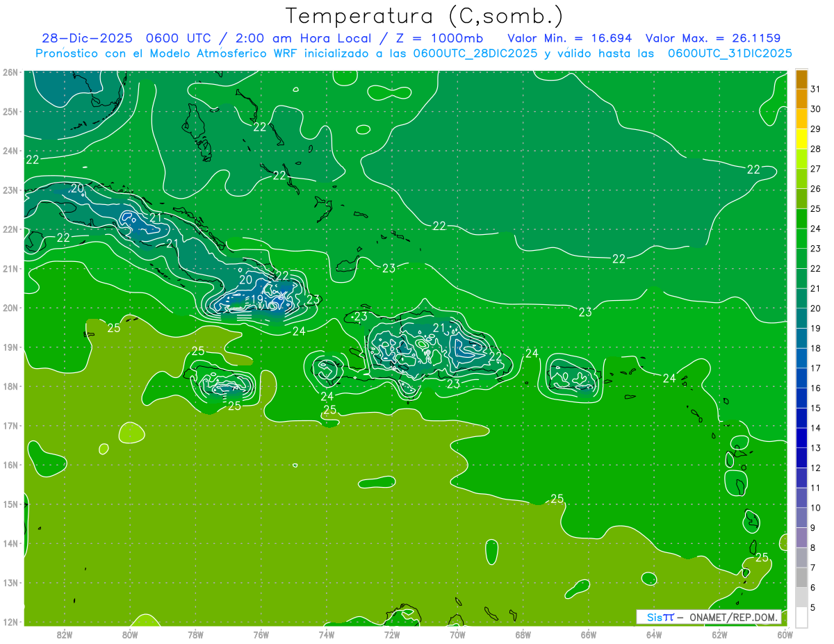
Task: Click the 'Valor Max. = 26.1159' text
Action: coord(713,38)
